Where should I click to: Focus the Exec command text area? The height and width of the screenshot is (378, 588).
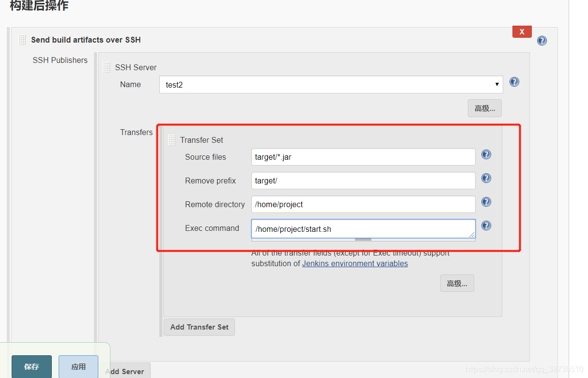[x=363, y=229]
